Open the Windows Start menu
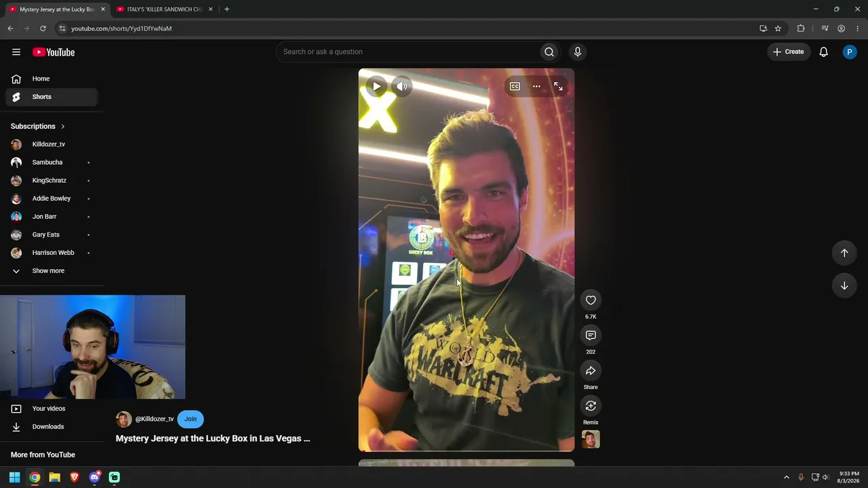The width and height of the screenshot is (868, 488). tap(14, 477)
